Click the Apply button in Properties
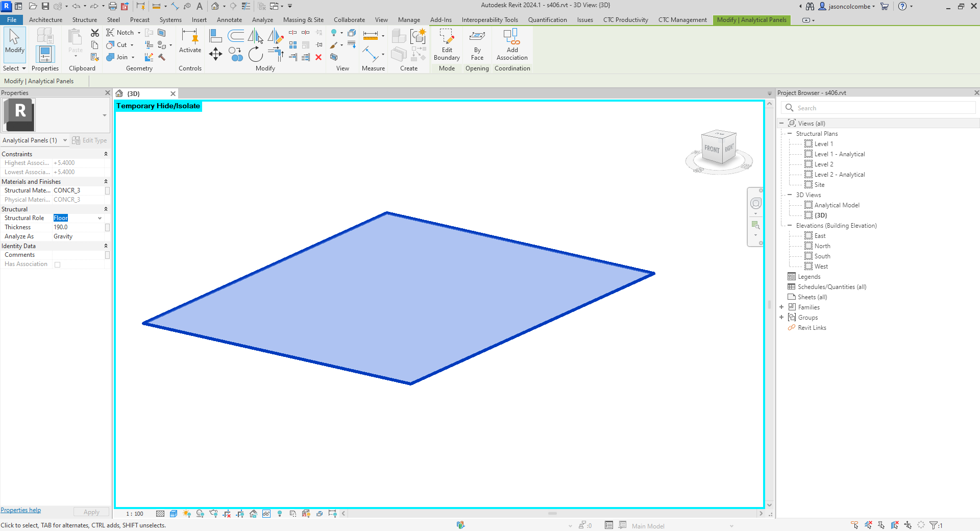 pyautogui.click(x=91, y=512)
